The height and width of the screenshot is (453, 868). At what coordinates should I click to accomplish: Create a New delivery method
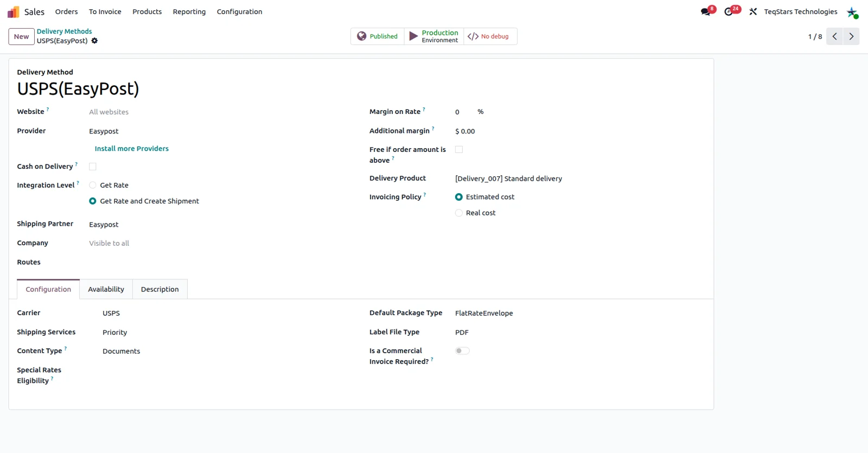click(22, 36)
